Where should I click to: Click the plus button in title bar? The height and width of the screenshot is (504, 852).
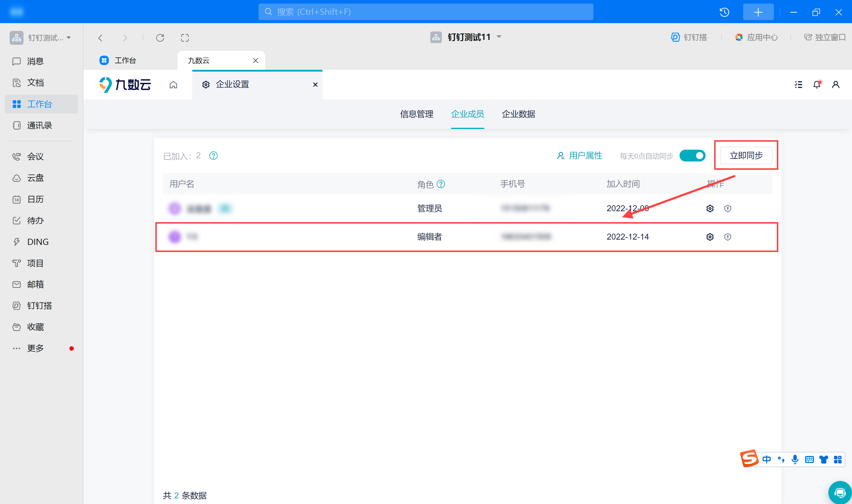(758, 12)
